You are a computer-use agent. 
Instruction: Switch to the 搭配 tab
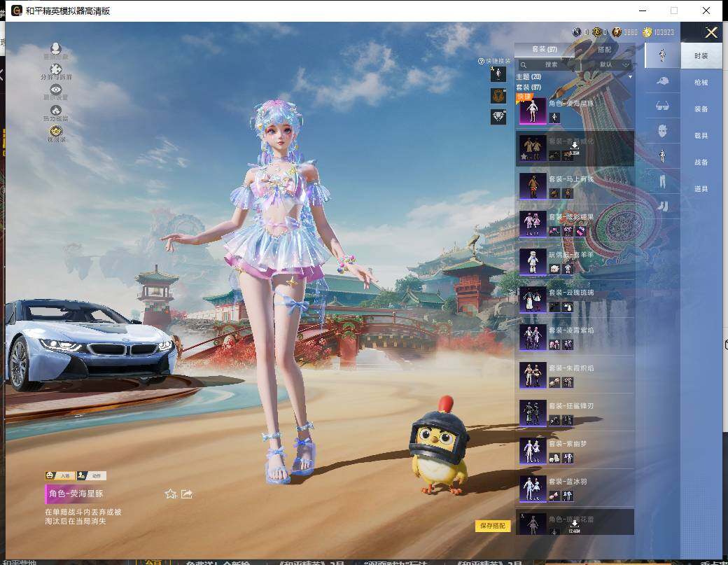604,50
